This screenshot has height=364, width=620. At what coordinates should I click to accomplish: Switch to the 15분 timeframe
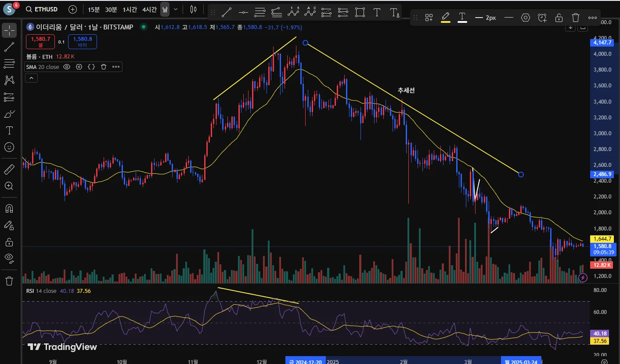pyautogui.click(x=94, y=9)
